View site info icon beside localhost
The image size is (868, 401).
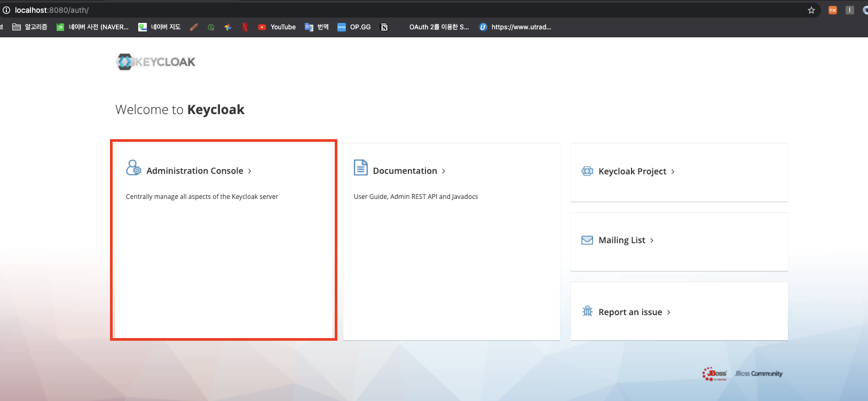(6, 10)
